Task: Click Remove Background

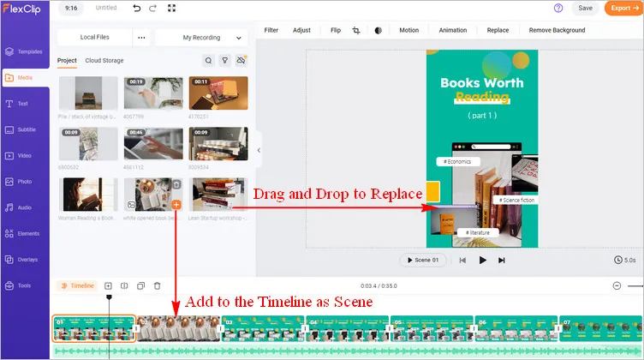Action: coord(557,30)
